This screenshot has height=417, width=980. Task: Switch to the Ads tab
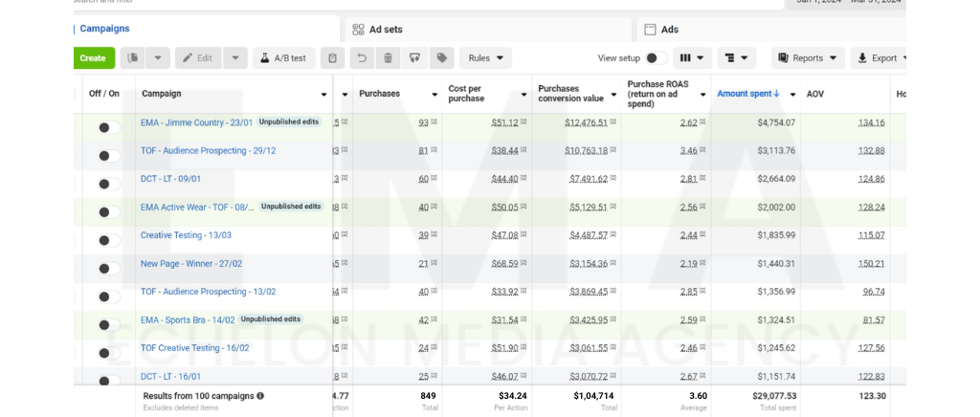click(771, 30)
